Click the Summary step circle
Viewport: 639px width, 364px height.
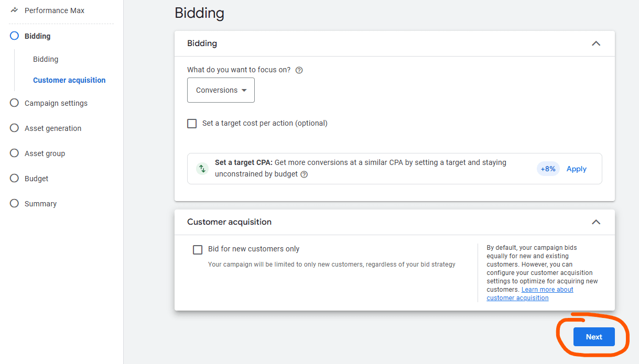(14, 203)
